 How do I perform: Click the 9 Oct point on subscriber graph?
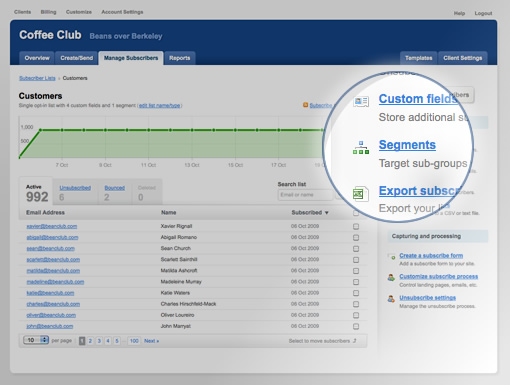[x=105, y=130]
